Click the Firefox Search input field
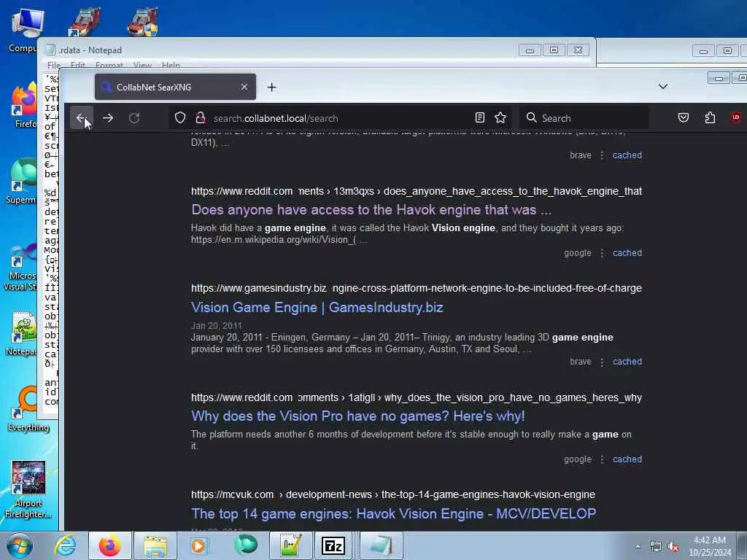The height and width of the screenshot is (560, 747). (x=584, y=118)
